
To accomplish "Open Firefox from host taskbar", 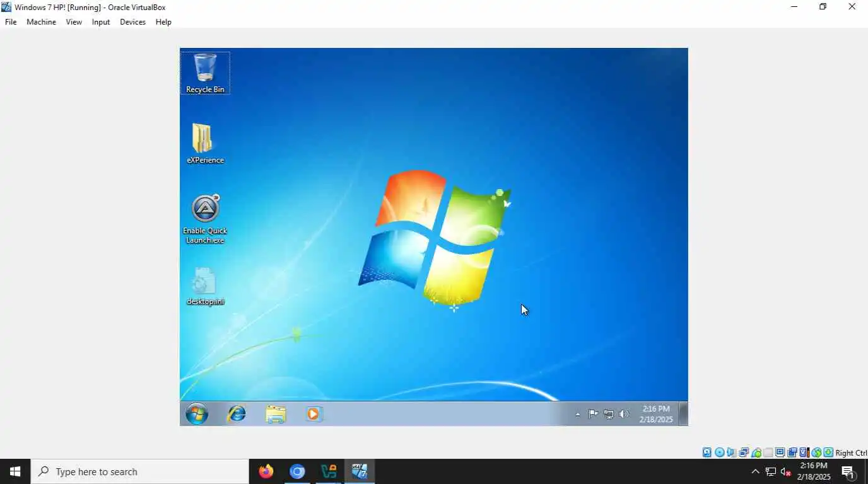I will click(x=266, y=471).
